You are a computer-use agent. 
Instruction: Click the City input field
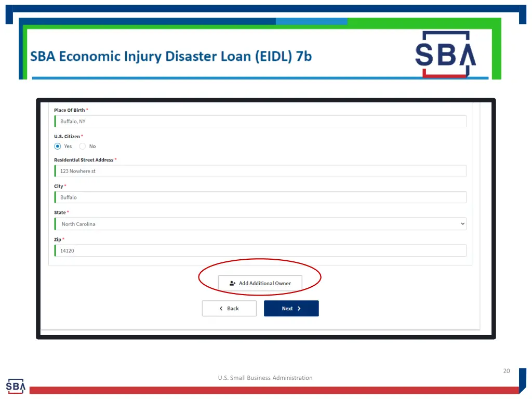pos(260,197)
